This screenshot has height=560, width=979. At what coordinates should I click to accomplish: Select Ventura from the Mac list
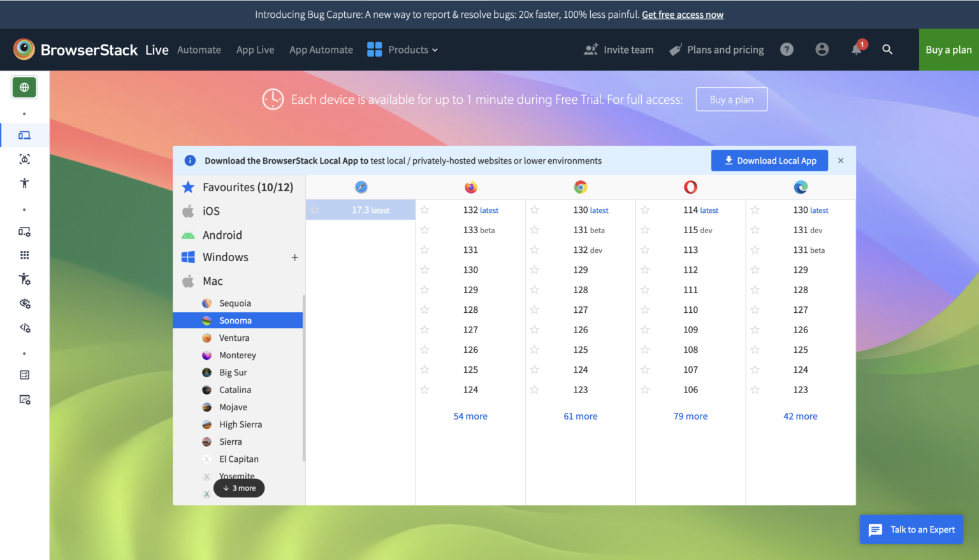click(234, 338)
